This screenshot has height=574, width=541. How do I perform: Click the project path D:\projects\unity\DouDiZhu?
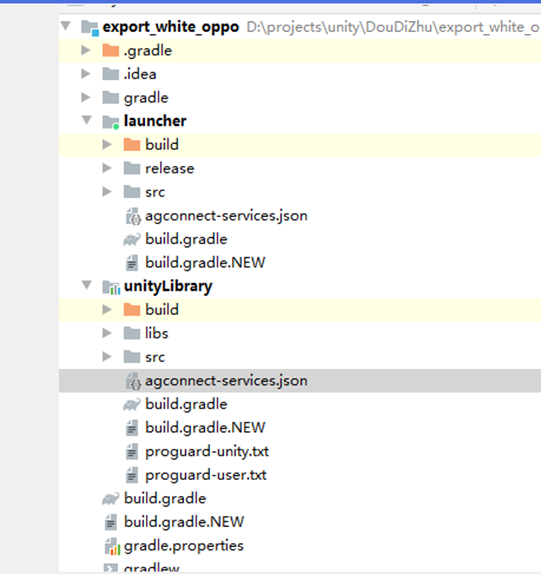[393, 27]
